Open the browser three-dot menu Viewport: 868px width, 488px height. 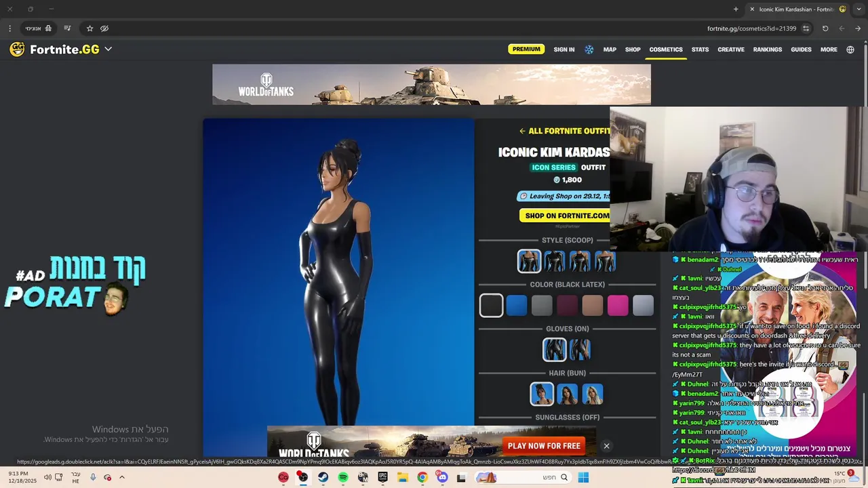9,28
